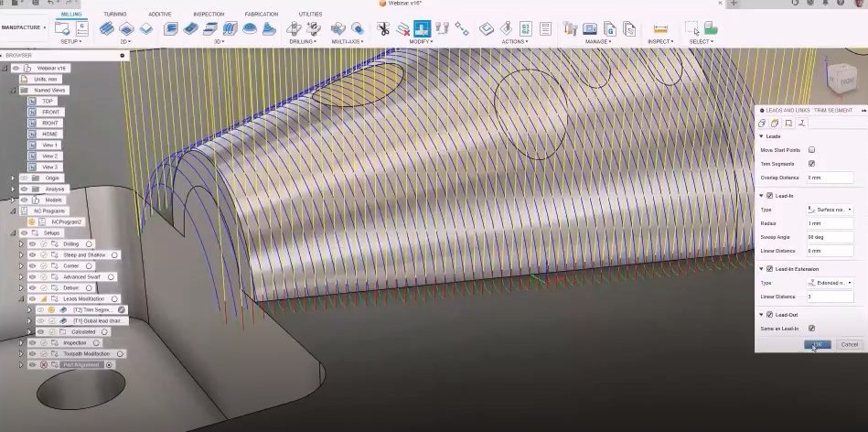
Task: Switch to the ADDITIVE tab
Action: pyautogui.click(x=160, y=15)
